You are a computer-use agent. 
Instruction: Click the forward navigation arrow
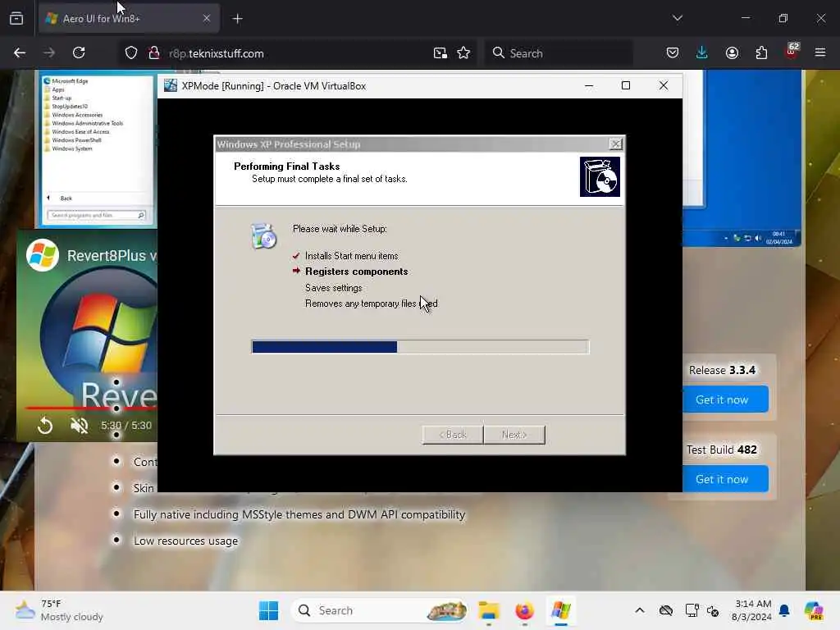point(48,52)
